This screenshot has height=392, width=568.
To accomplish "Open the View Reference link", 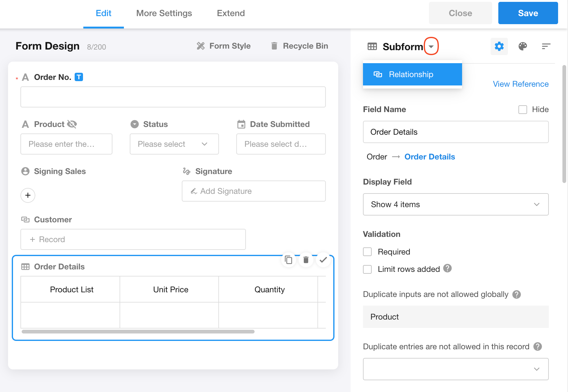I will (520, 84).
